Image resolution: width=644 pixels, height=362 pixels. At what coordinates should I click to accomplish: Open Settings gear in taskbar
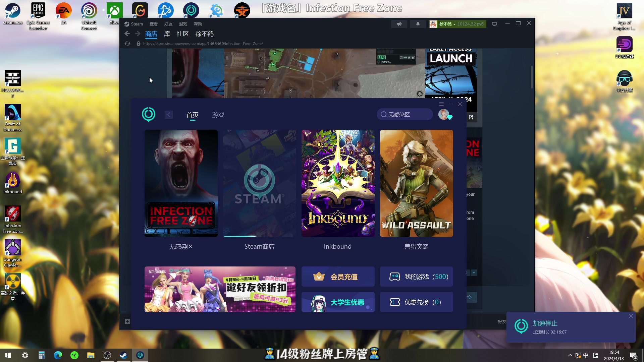click(x=25, y=355)
